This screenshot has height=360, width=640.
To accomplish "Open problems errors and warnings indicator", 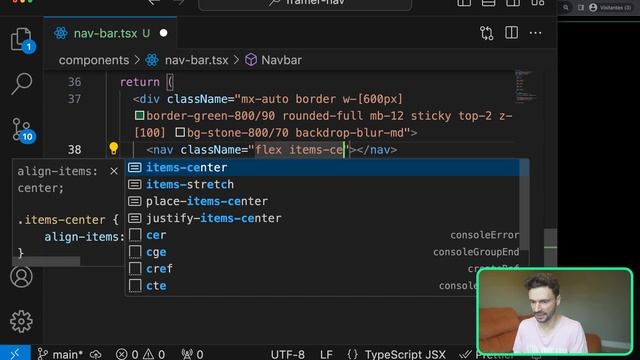I will pos(140,354).
